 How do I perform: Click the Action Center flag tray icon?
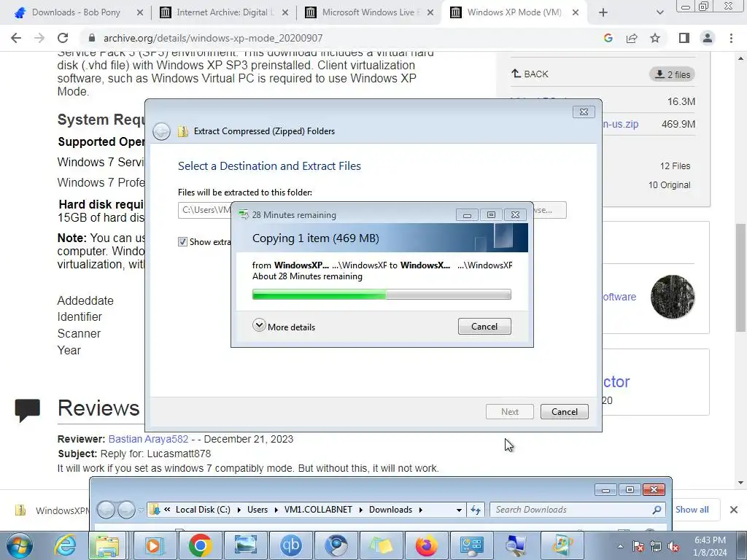pyautogui.click(x=638, y=547)
